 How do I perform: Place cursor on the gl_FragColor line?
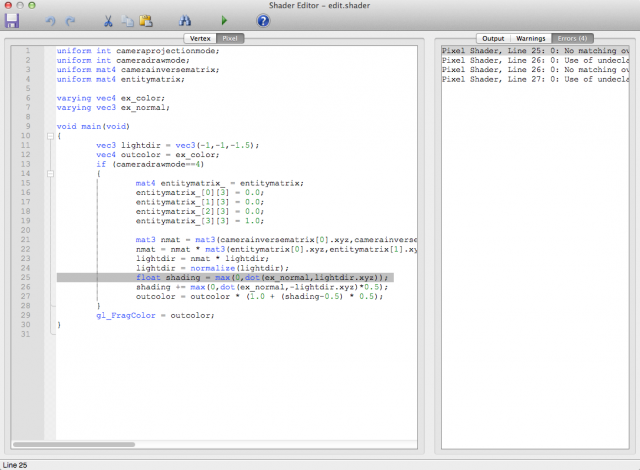pyautogui.click(x=155, y=315)
